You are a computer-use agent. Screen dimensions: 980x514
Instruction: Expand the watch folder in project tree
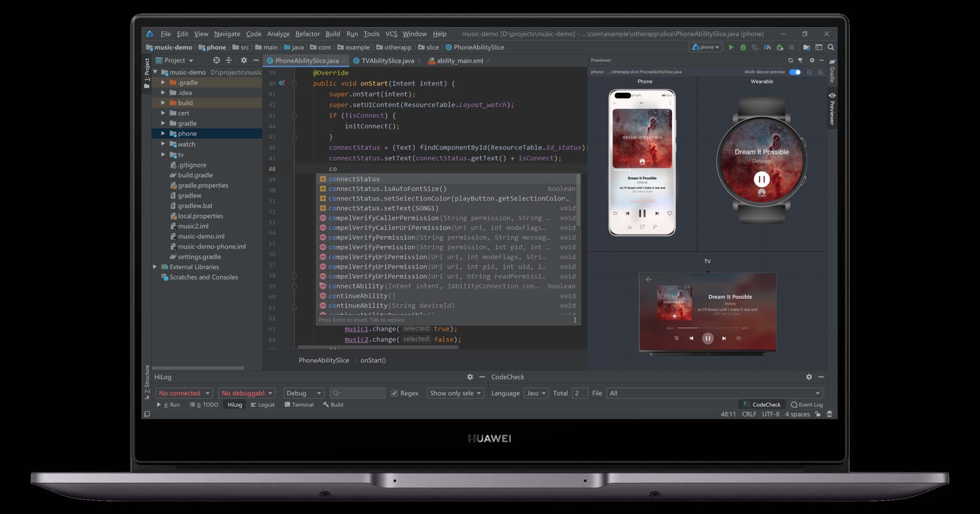point(163,144)
